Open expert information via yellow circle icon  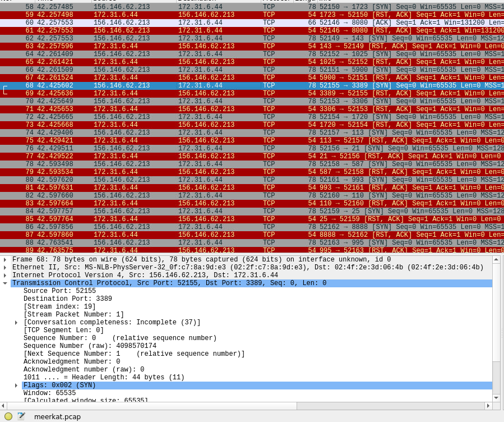[x=8, y=416]
